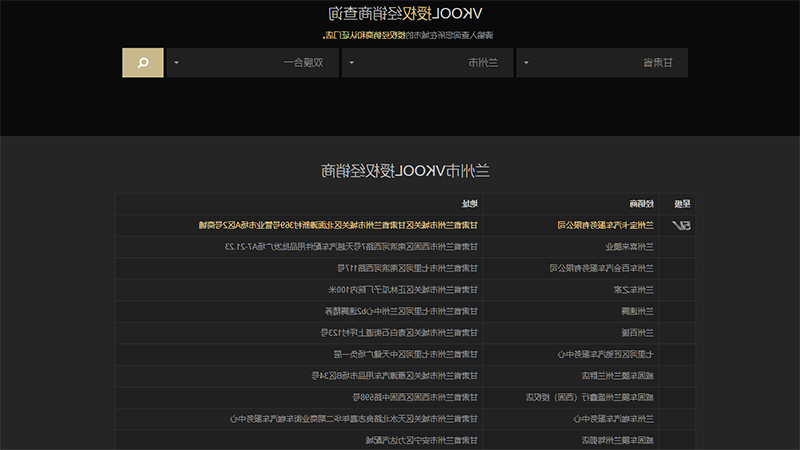This screenshot has height=450, width=800.
Task: Click the address 安宁区万达汽配城
Action: click(422, 440)
